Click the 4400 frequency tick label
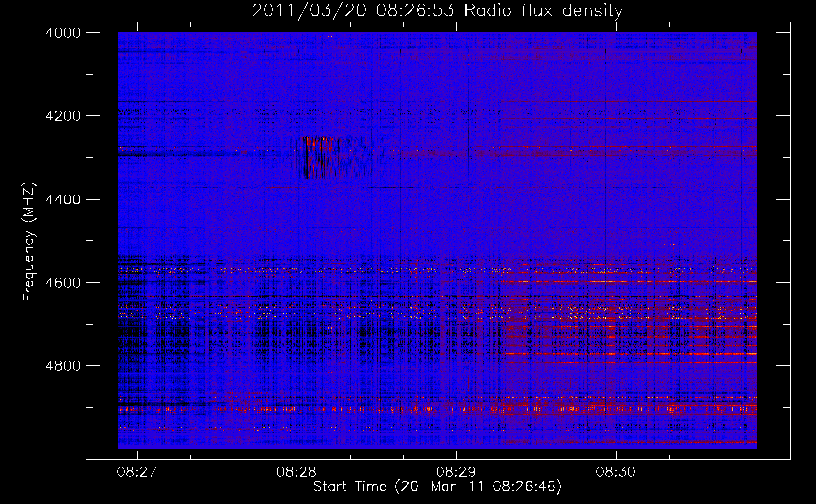Image resolution: width=816 pixels, height=504 pixels. (x=63, y=199)
